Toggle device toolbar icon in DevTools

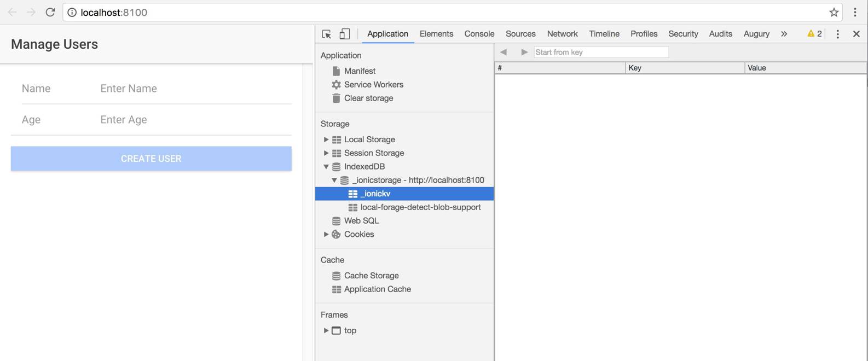[x=345, y=34]
